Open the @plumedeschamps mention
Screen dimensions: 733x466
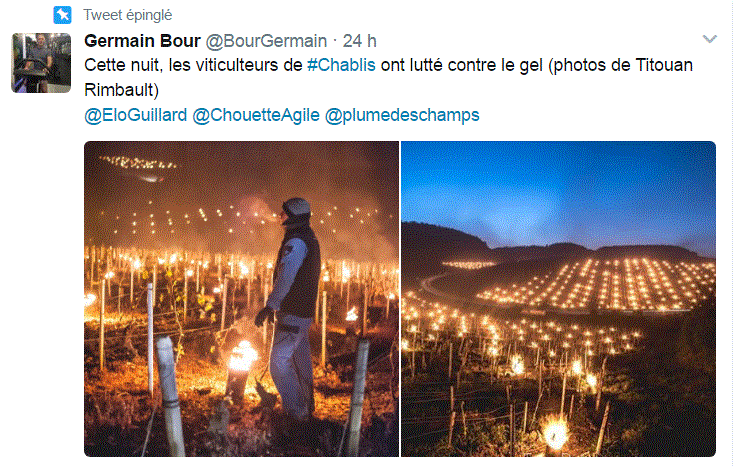[x=402, y=115]
